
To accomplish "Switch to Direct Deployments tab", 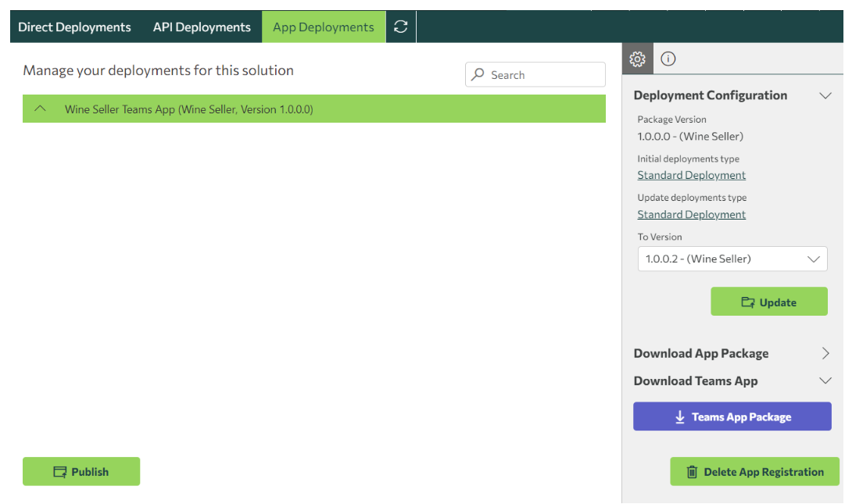I will [x=74, y=27].
